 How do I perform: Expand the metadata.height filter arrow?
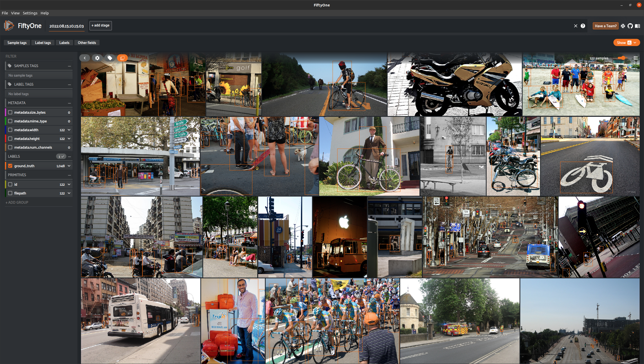click(x=69, y=139)
